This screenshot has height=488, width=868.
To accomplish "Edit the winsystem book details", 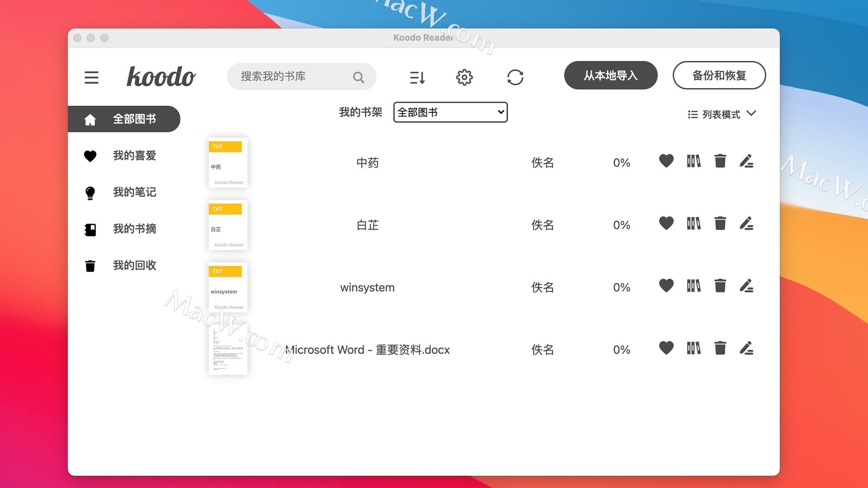I will (746, 286).
